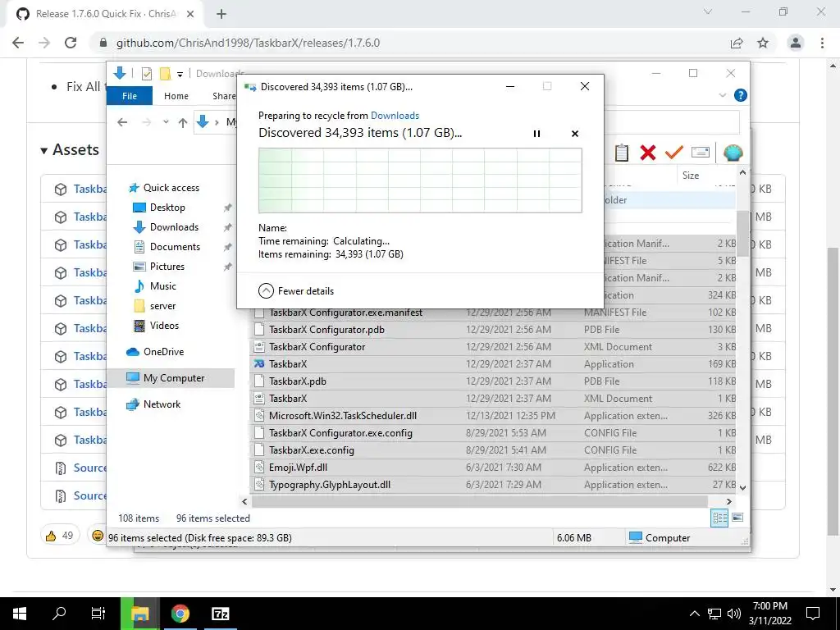Open the File tab in Explorer
The height and width of the screenshot is (630, 840).
[130, 96]
